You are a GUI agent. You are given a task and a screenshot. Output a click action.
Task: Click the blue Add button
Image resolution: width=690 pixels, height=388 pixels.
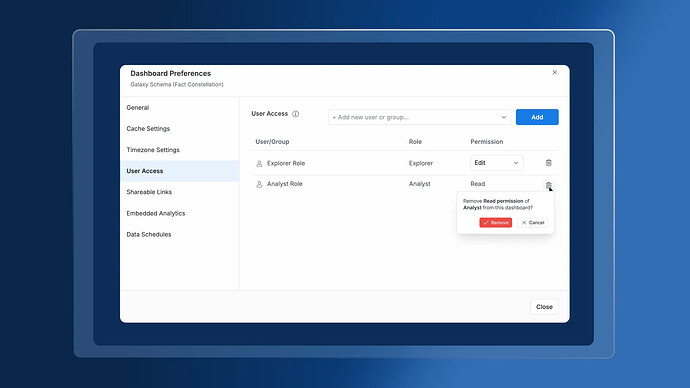coord(537,117)
